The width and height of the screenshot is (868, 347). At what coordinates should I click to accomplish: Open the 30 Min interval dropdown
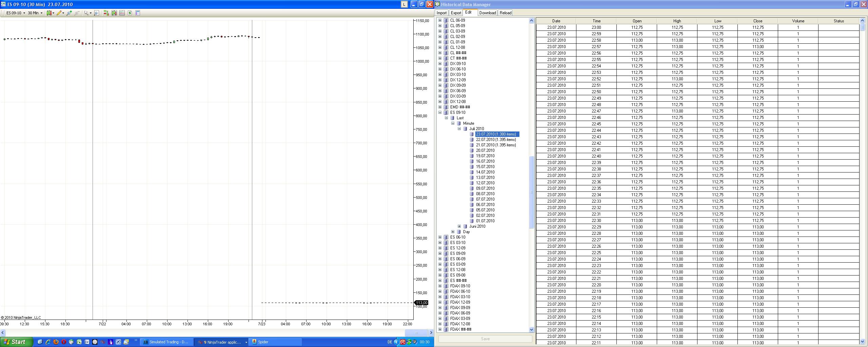coord(35,13)
